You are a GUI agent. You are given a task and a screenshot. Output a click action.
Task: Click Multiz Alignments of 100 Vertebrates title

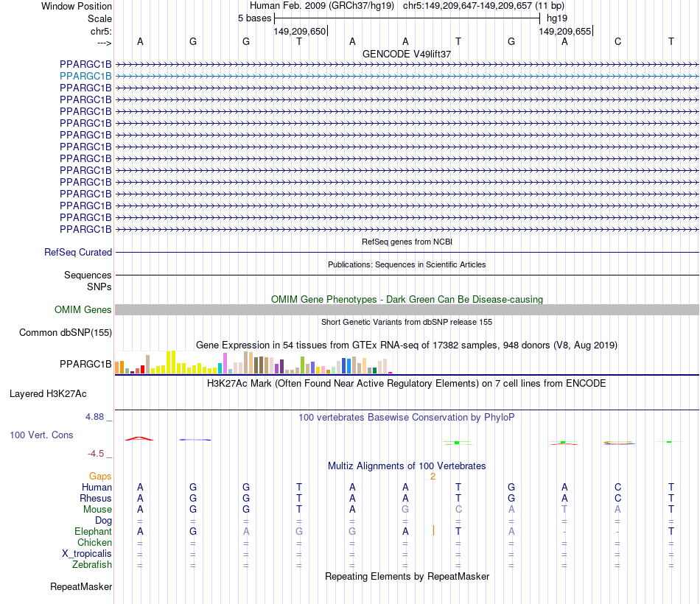click(x=407, y=466)
